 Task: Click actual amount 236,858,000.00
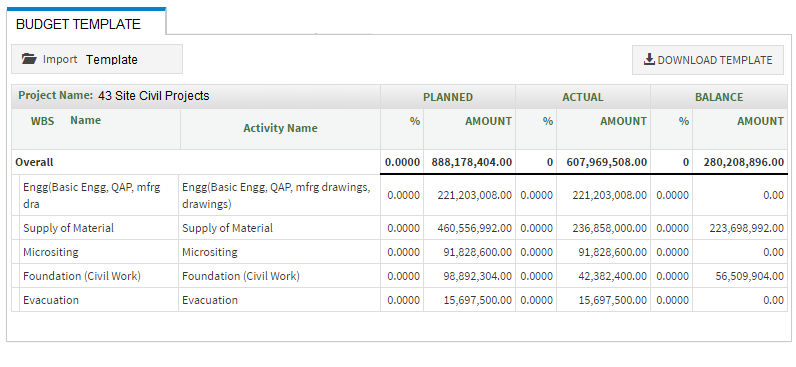tap(610, 228)
